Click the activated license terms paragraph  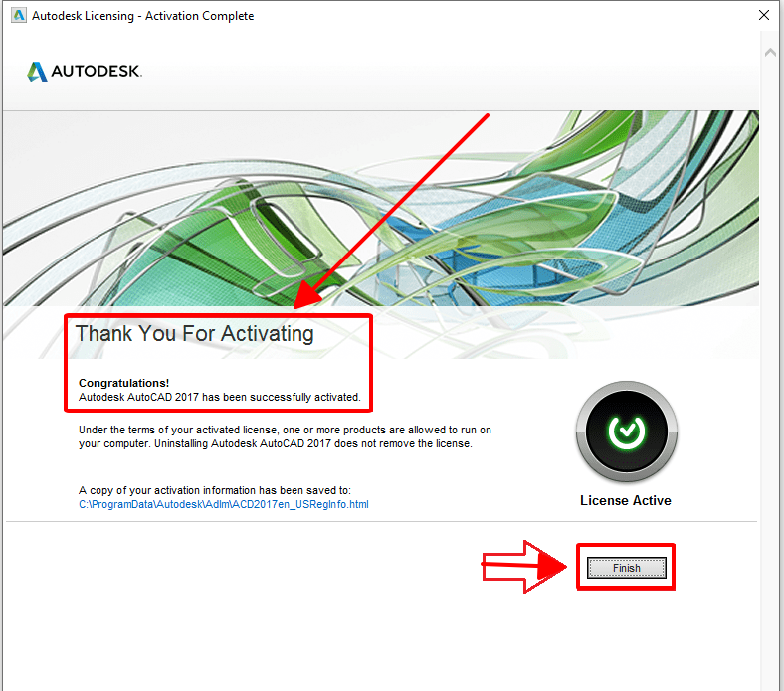[x=285, y=436]
